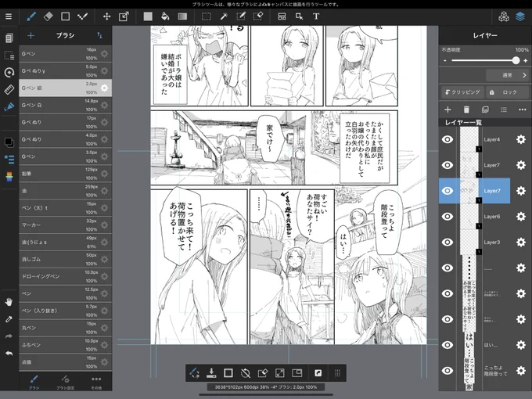Select the rectangle shape tool
The height and width of the screenshot is (399, 532).
click(65, 16)
